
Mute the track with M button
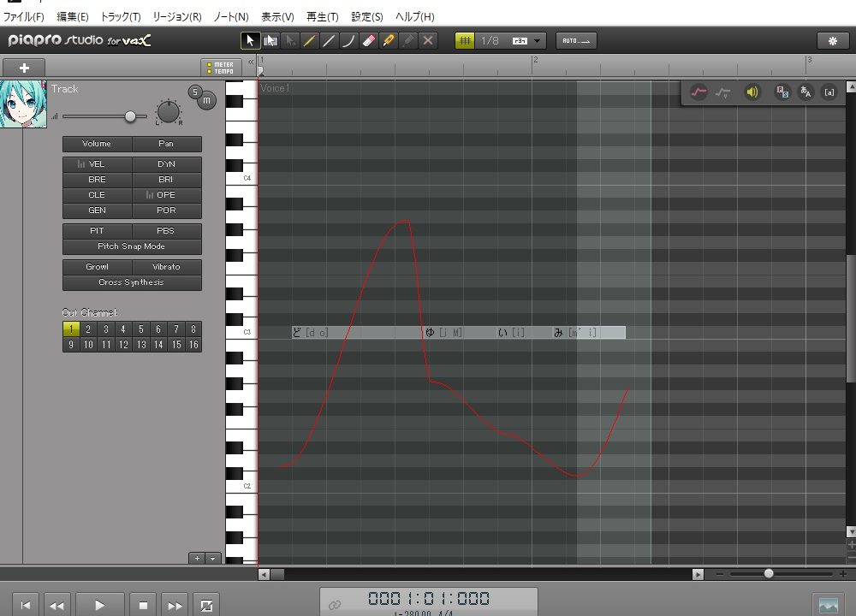click(x=206, y=102)
